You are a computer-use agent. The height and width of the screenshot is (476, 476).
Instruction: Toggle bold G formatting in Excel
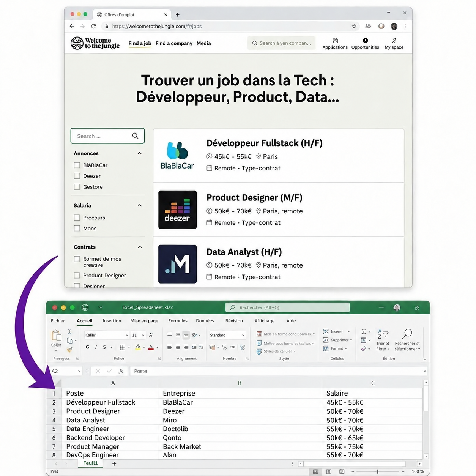(x=88, y=347)
